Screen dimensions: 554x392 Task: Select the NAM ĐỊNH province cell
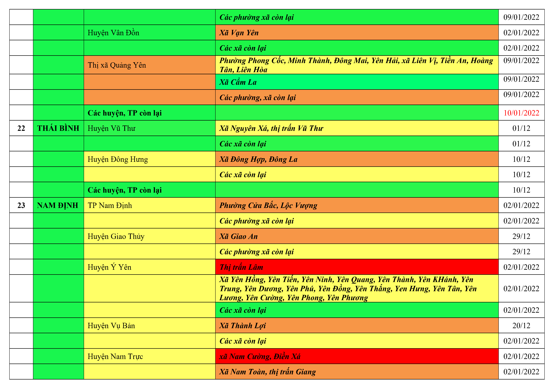pyautogui.click(x=58, y=205)
